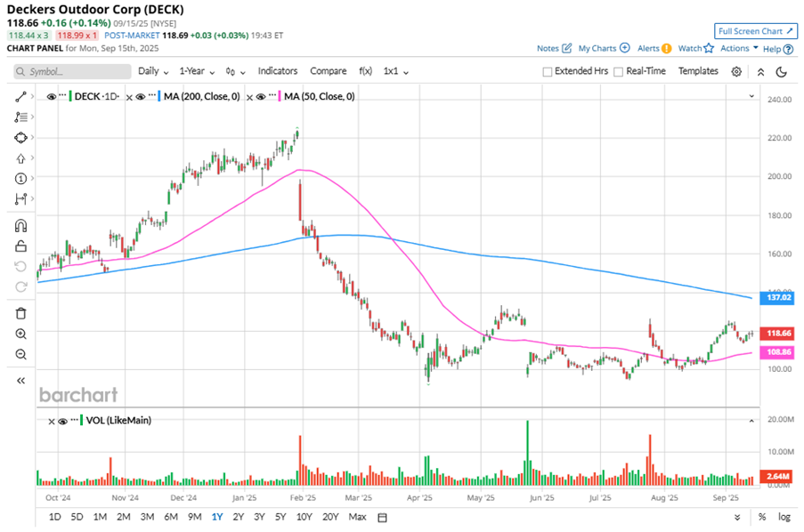Click the Alerts exclamation icon
Image resolution: width=804 pixels, height=532 pixels.
(x=666, y=48)
